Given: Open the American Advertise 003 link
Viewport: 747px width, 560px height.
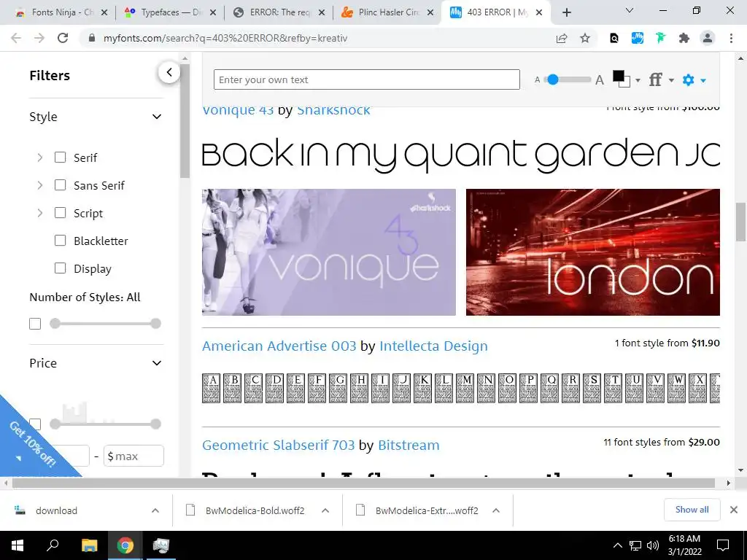Looking at the screenshot, I should point(279,346).
